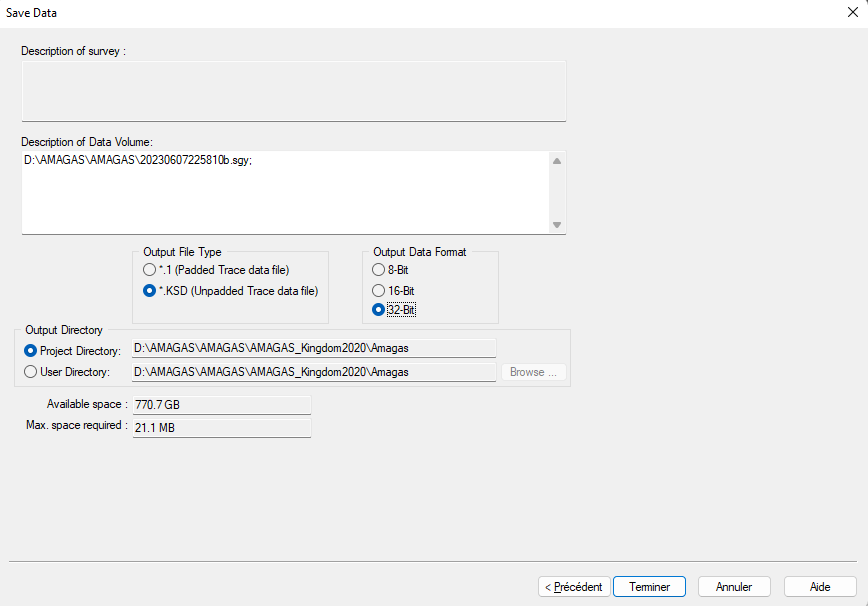Close the Save Data dialog
The height and width of the screenshot is (606, 868).
click(852, 13)
